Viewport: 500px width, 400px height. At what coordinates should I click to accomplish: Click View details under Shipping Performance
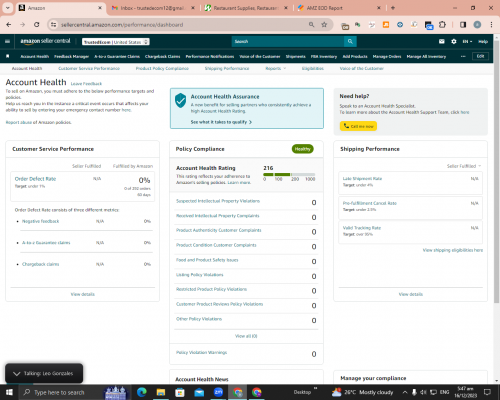(x=411, y=294)
